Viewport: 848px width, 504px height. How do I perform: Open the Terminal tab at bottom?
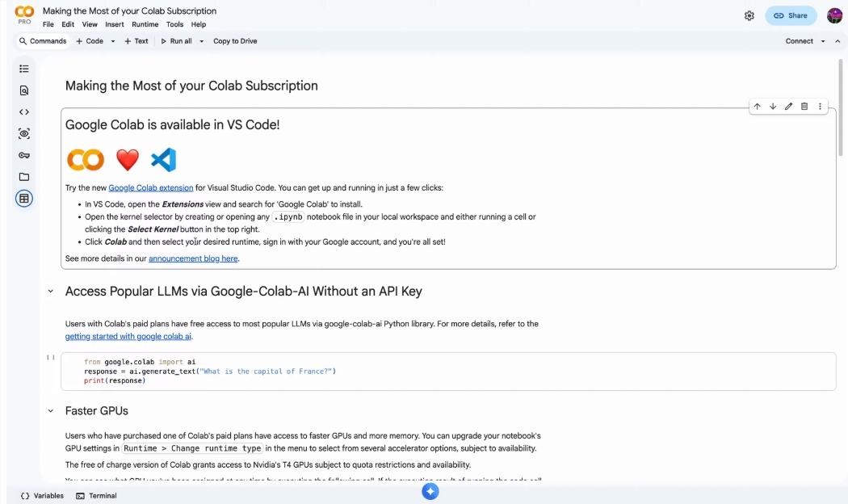click(97, 495)
